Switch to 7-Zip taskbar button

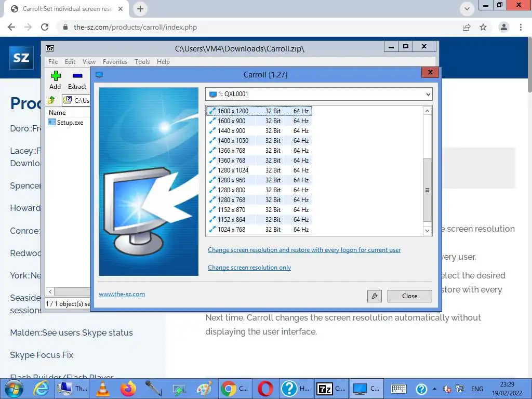pos(331,389)
